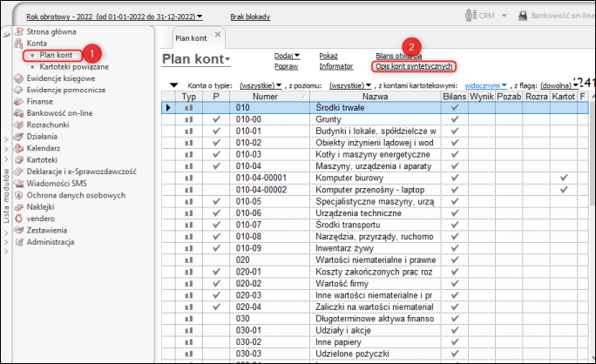Open the Rok obrotowy 2022 dropdown
The width and height of the screenshot is (596, 364).
(114, 17)
